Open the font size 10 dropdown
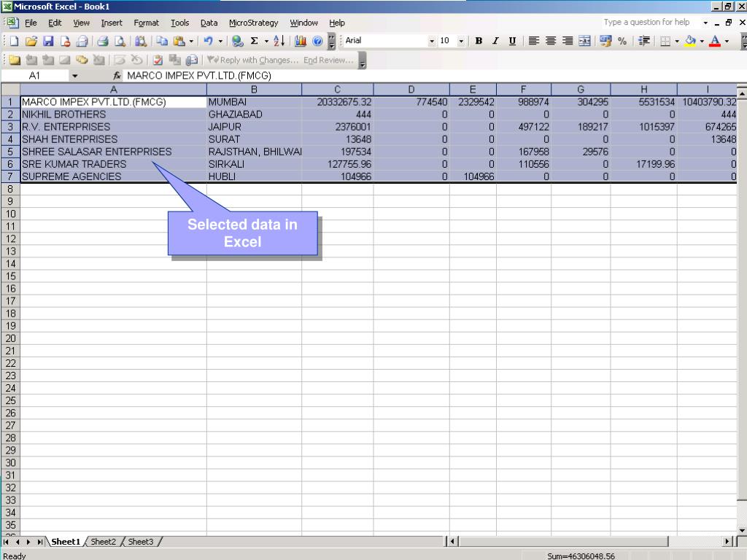Screen dimensions: 747x560 461,41
